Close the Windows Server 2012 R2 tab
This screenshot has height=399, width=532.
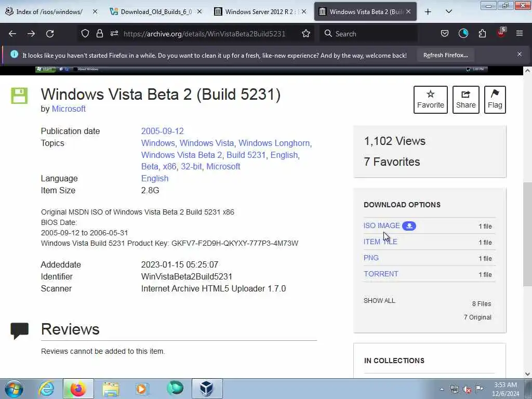point(304,11)
